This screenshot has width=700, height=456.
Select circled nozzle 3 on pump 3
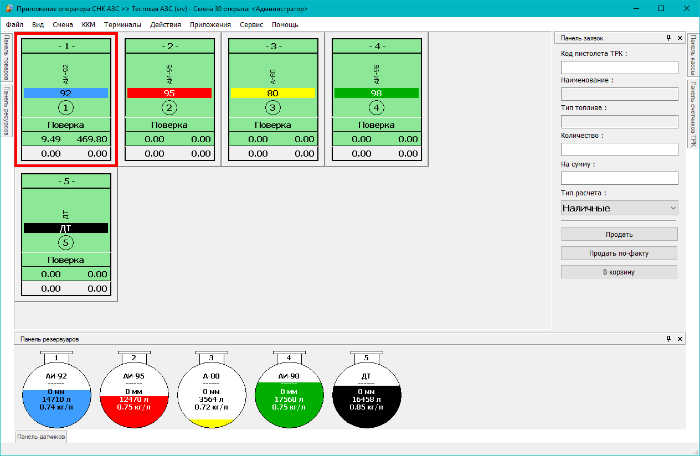[273, 107]
